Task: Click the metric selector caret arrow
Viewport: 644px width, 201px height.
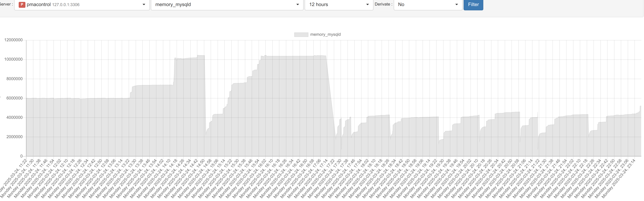Action: pos(298,4)
